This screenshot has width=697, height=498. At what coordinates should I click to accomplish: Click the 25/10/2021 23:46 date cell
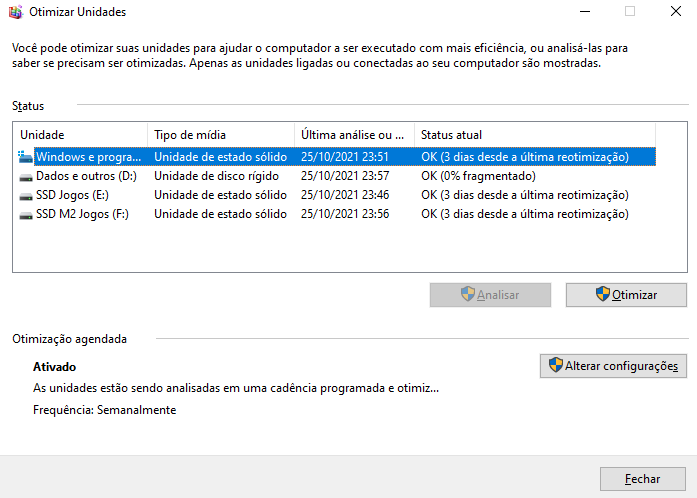coord(345,195)
